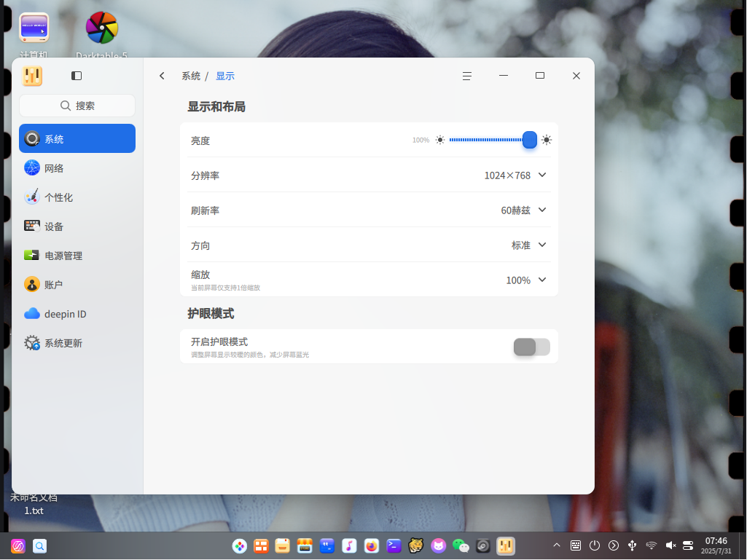Enable the 开启护眼模式 switch
Screen dimensions: 747x560
click(532, 347)
